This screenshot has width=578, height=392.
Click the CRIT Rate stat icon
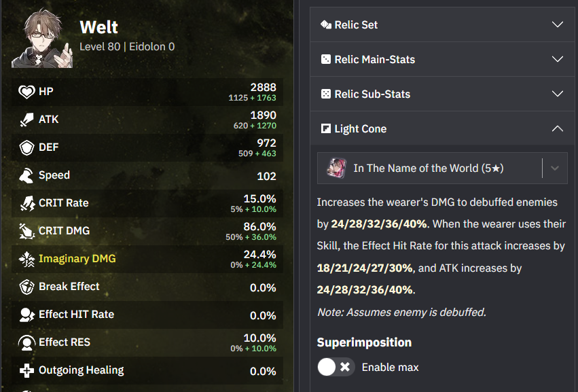(x=26, y=203)
